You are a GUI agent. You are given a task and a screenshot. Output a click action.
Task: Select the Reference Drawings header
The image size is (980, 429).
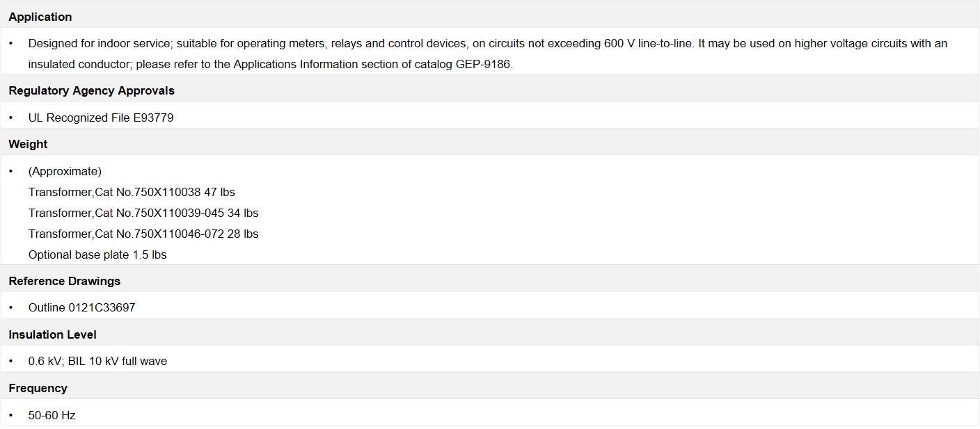tap(64, 281)
